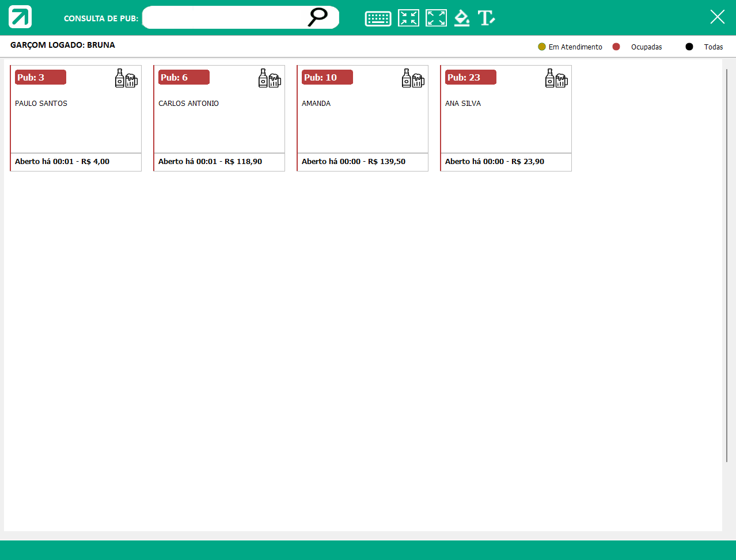Close the pub screen with X
Image resolution: width=736 pixels, height=560 pixels.
click(x=717, y=17)
